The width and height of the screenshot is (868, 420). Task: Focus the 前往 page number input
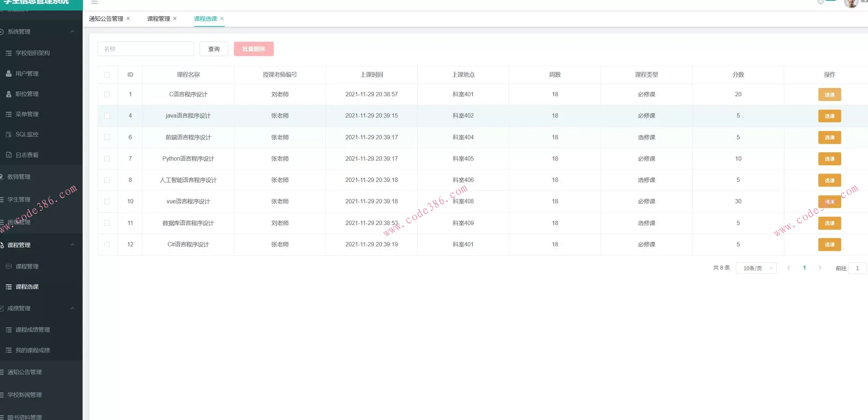coord(858,268)
